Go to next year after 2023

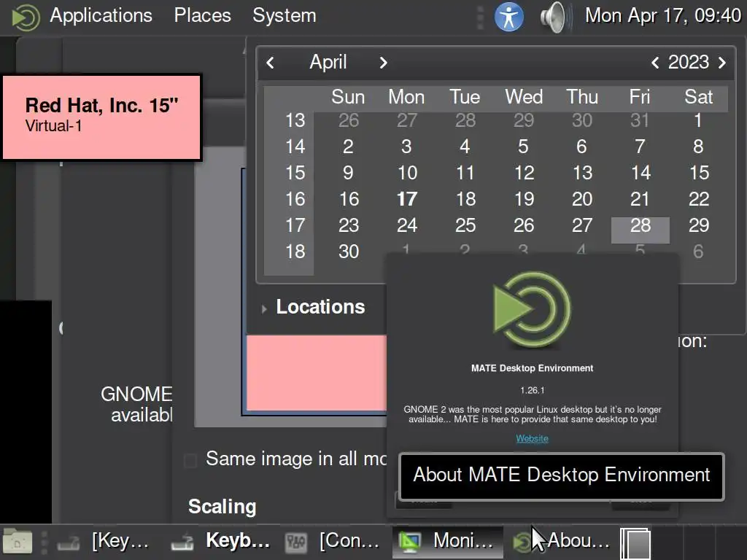(721, 63)
